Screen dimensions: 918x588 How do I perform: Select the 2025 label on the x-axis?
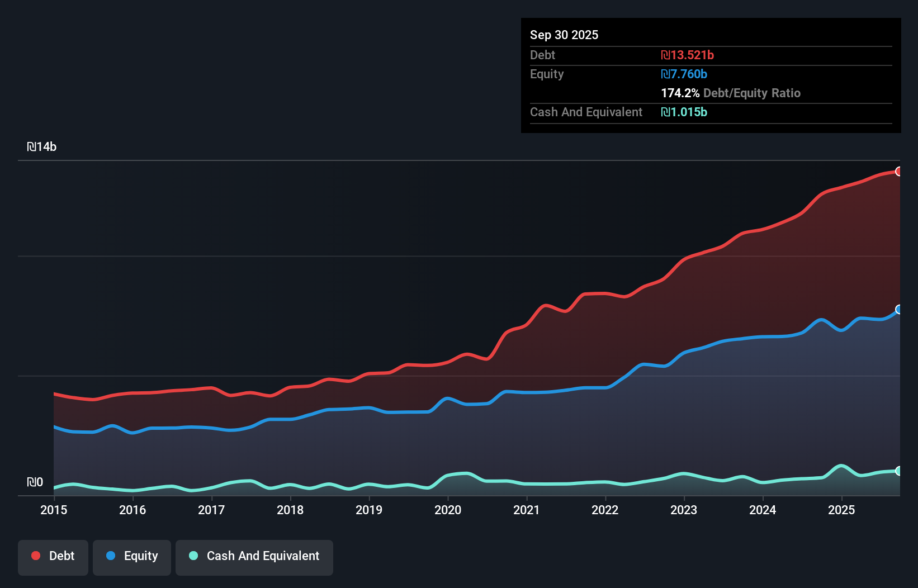pyautogui.click(x=843, y=510)
